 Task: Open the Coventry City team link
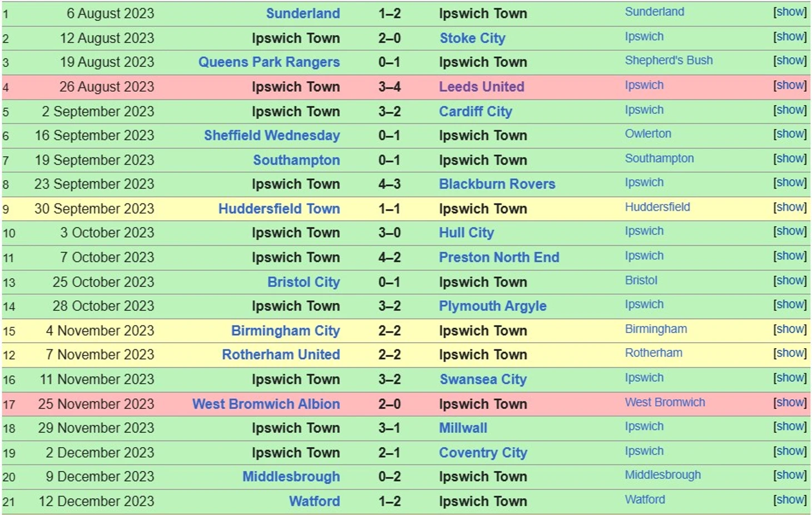(x=483, y=453)
